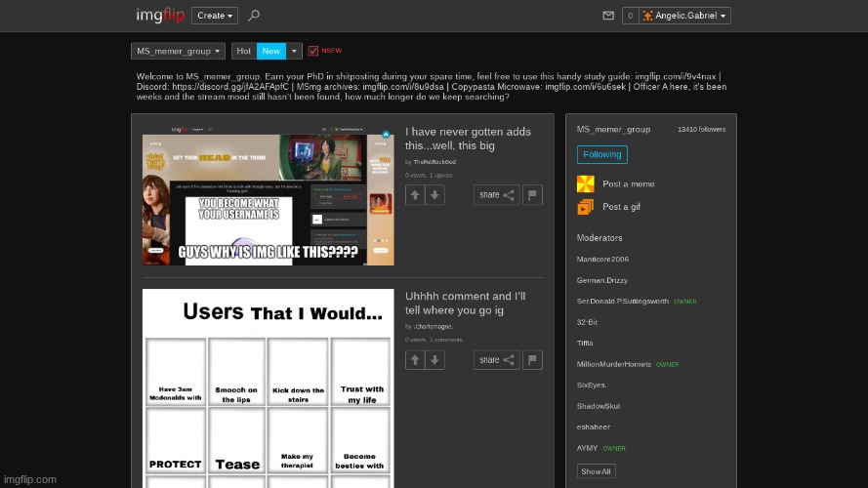Click Show All moderators button

595,471
